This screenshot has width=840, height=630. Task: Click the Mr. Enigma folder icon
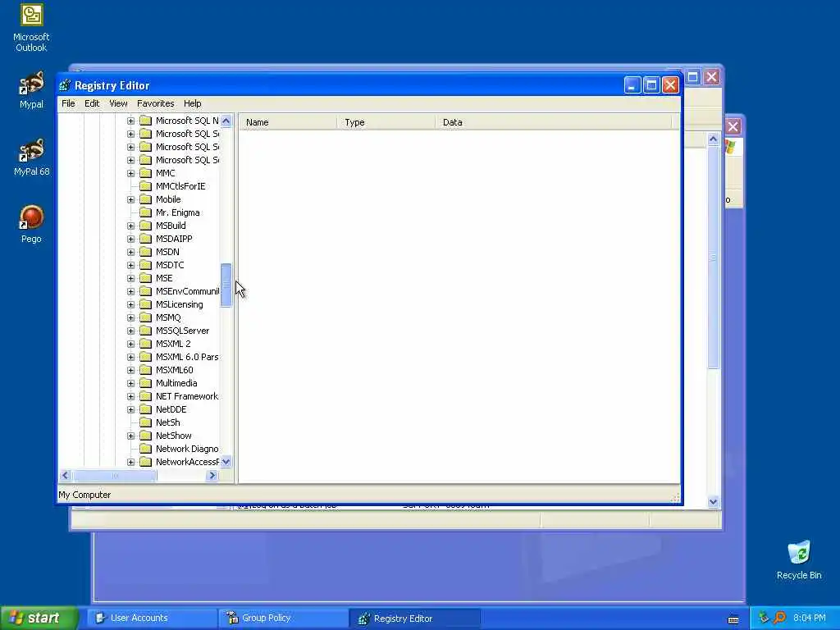[145, 212]
